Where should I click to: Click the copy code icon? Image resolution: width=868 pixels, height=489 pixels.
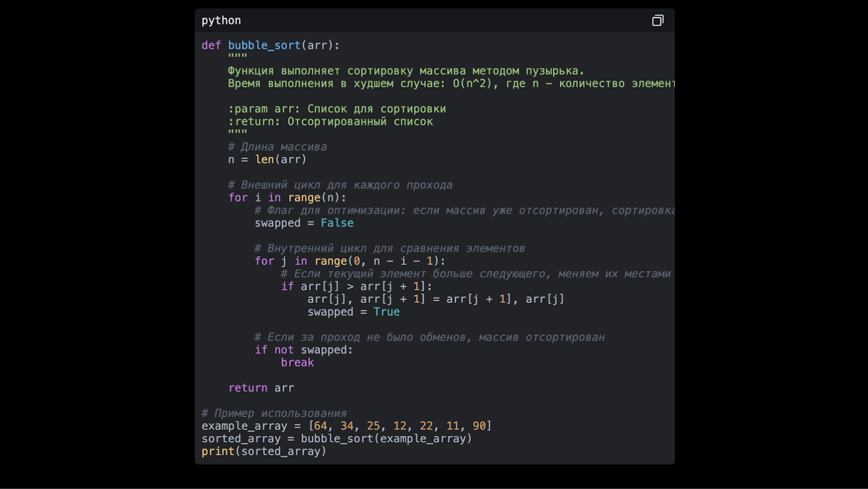click(658, 21)
